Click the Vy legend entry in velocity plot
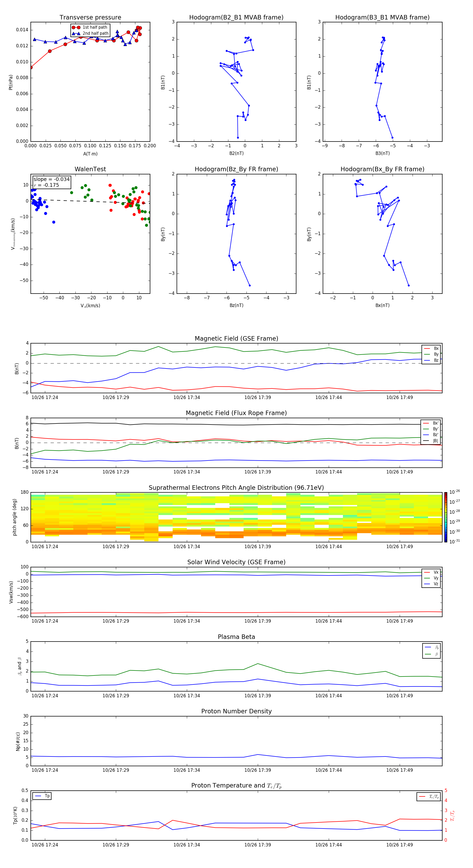473x868 pixels. [431, 578]
